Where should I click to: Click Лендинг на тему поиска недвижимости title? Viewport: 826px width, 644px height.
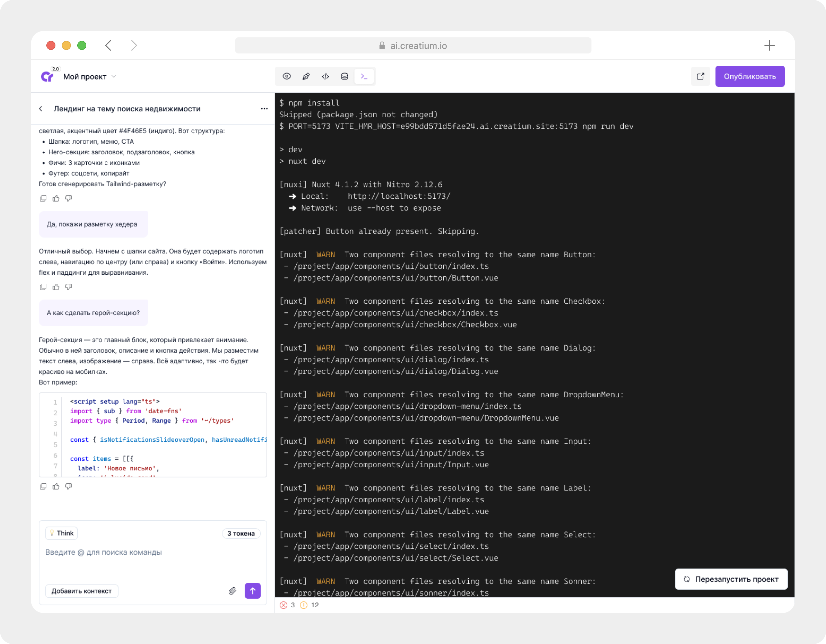pos(127,109)
